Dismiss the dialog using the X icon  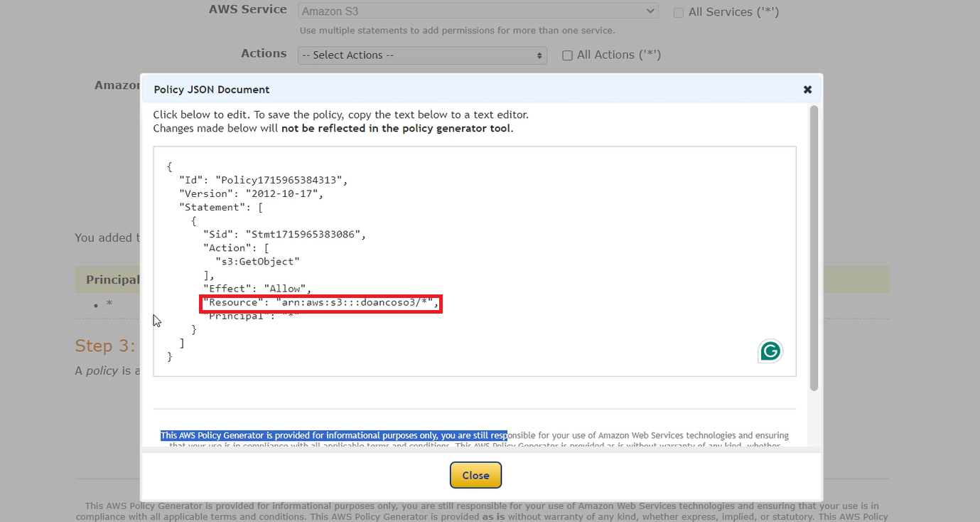(807, 90)
